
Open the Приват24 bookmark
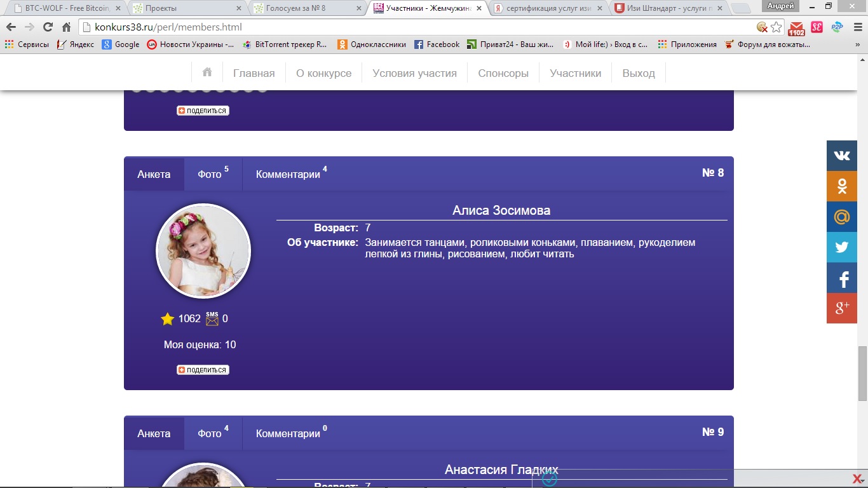[510, 44]
